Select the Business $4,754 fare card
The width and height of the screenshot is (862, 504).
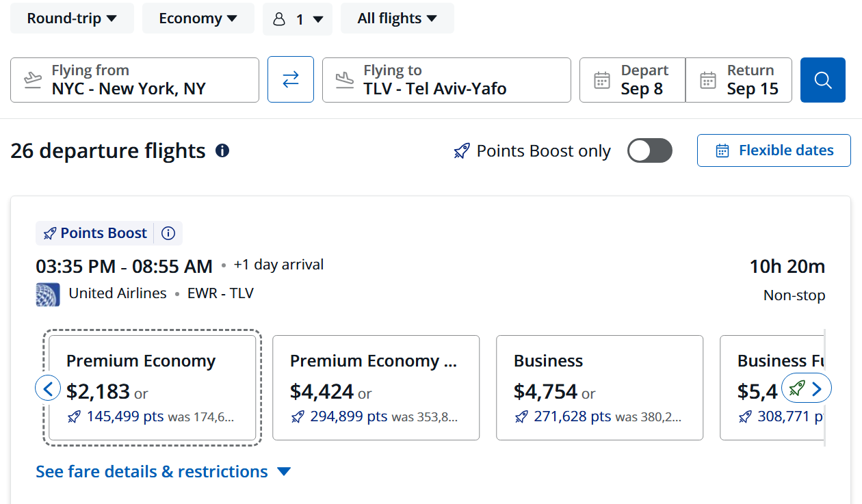599,388
